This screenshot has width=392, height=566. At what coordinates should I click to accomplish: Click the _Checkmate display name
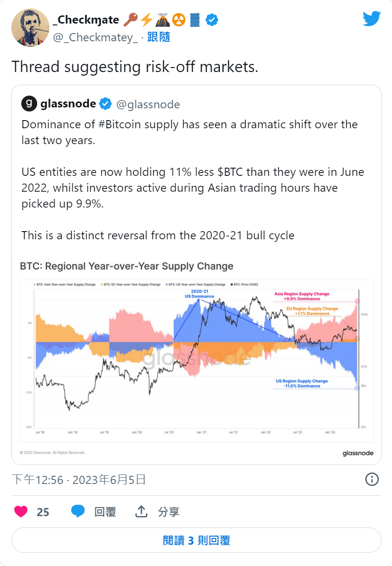tap(86, 19)
